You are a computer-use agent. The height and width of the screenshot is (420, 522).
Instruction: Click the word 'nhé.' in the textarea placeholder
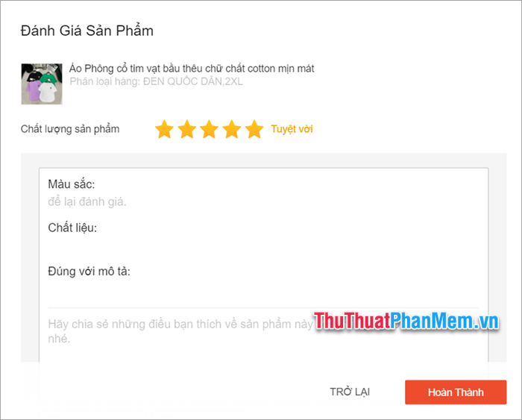[x=59, y=339]
